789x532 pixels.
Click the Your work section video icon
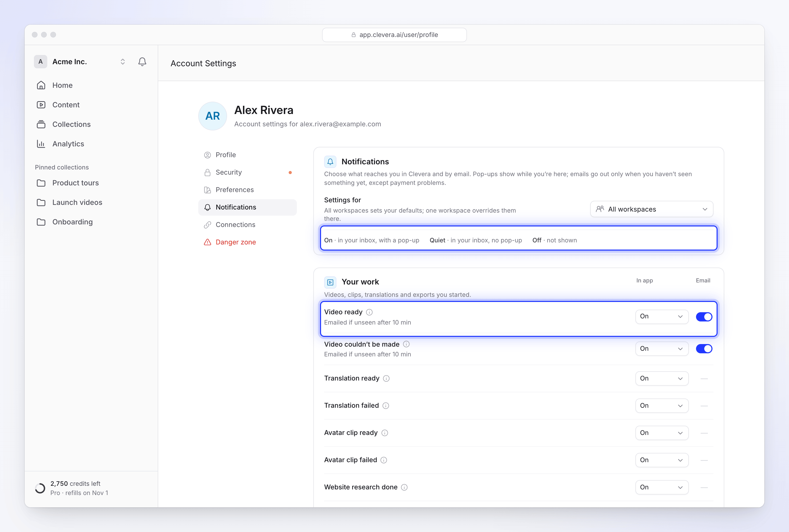[330, 282]
